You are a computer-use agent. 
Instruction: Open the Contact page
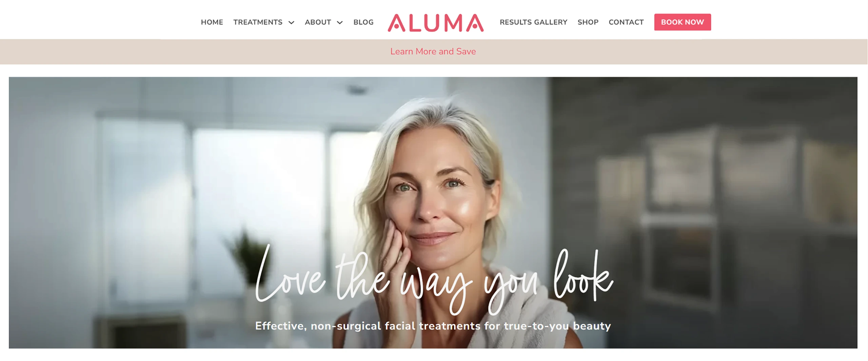pos(626,22)
